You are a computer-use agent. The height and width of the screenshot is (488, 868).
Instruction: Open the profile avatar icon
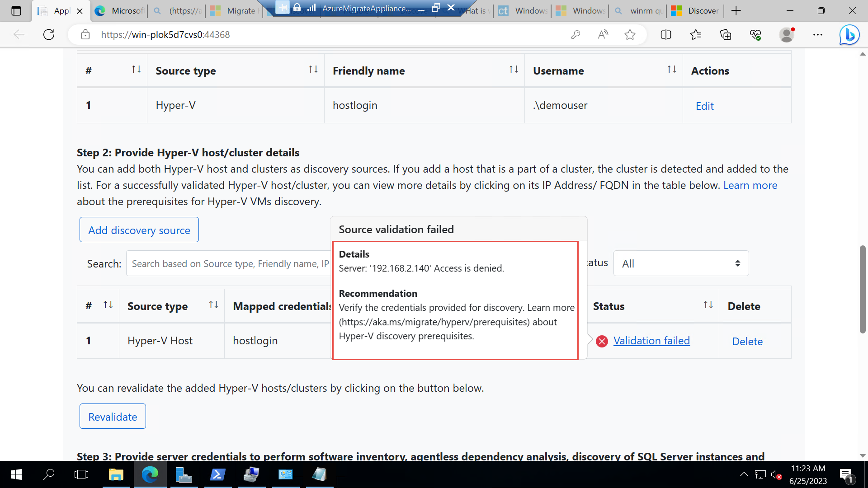pos(787,34)
